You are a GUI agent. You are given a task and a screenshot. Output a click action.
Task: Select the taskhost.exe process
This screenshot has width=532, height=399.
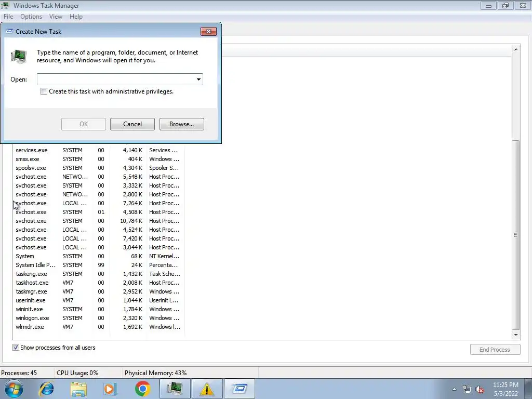click(98, 283)
